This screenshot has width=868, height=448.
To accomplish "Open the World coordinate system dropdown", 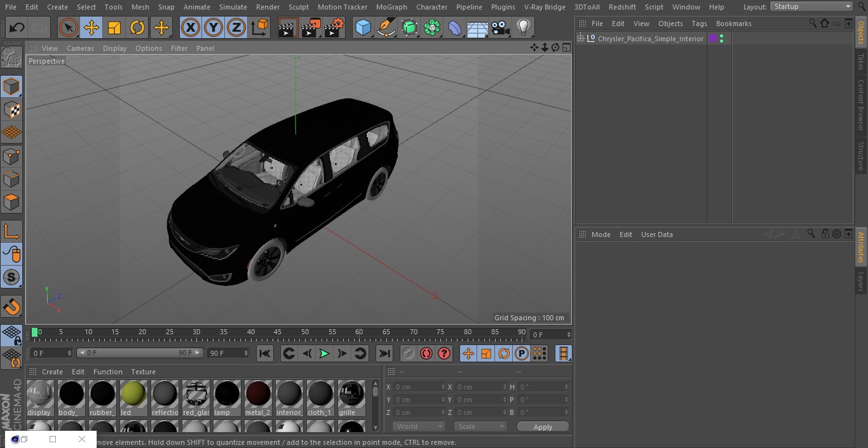I will click(418, 426).
